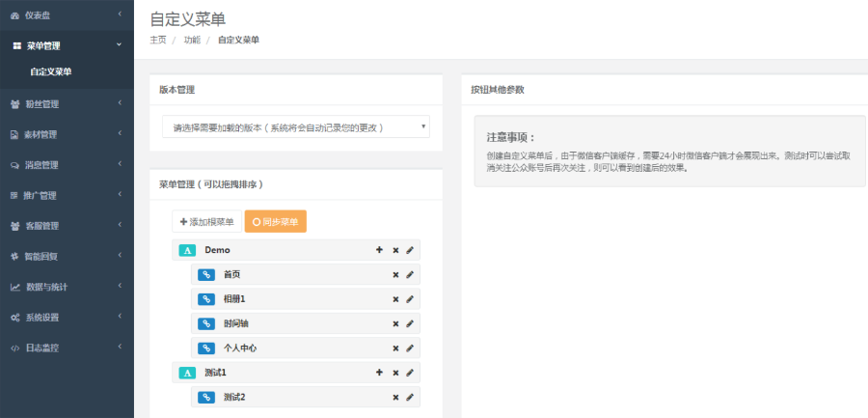Viewport: 868px width, 418px height.
Task: Click the chart icon beside 数据与统计
Action: [15, 287]
